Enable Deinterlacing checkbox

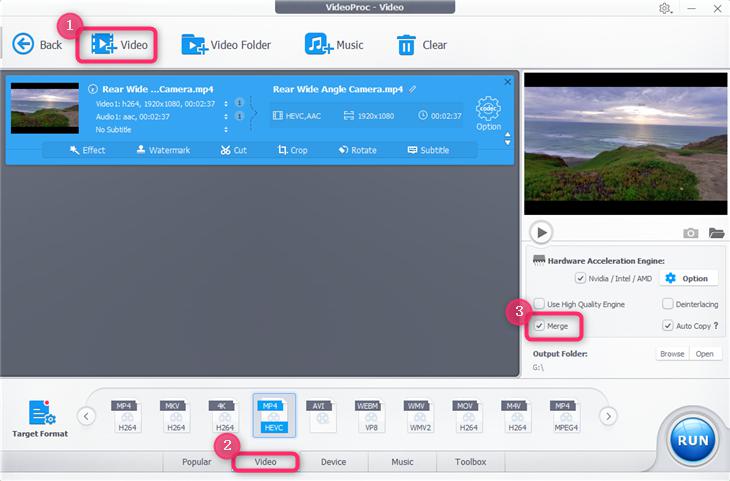[x=668, y=304]
